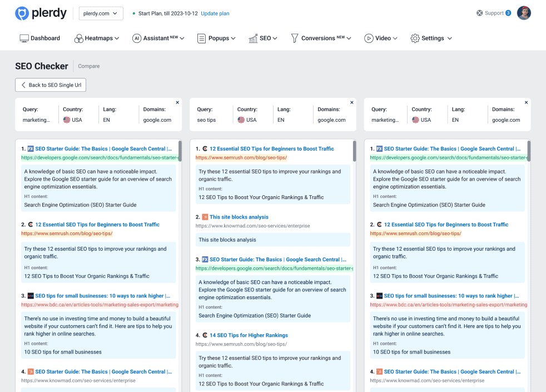Viewport: 546px width, 392px height.
Task: Click the AI Assistant icon
Action: tap(137, 38)
